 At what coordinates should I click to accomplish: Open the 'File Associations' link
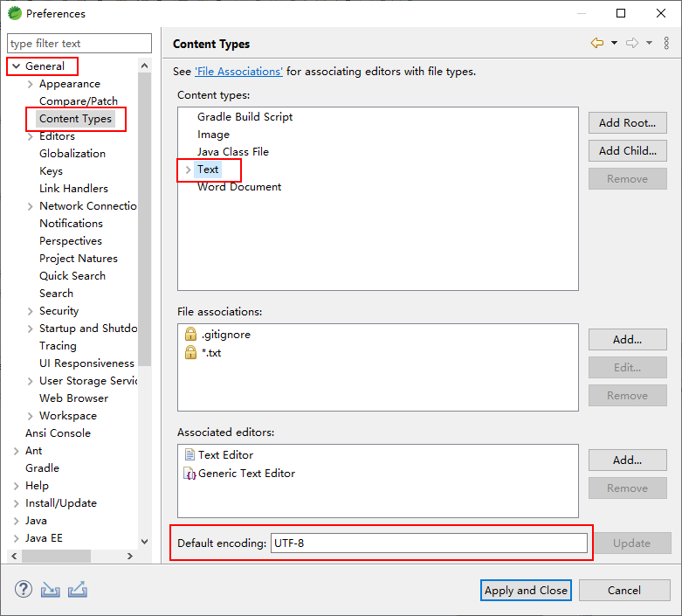238,72
